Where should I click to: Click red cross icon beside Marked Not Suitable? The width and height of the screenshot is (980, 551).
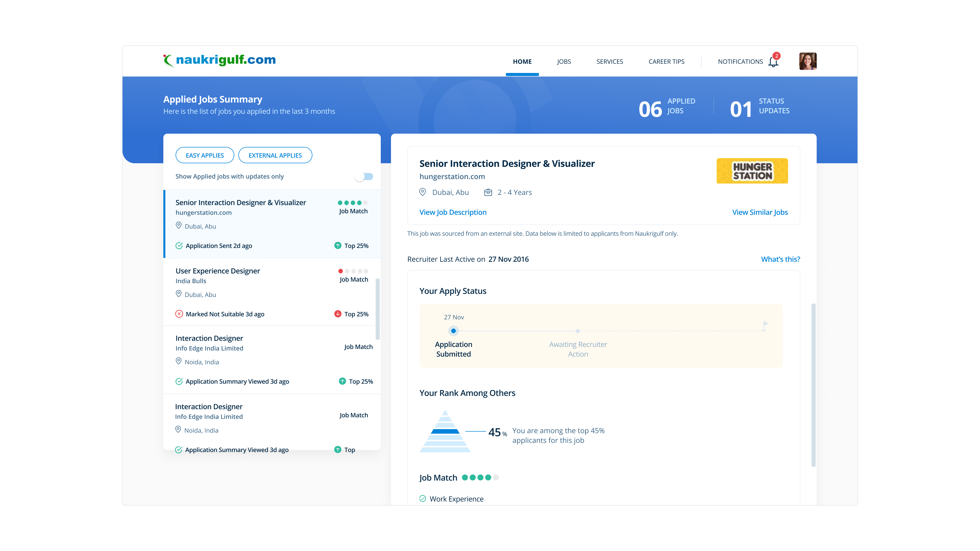click(179, 314)
